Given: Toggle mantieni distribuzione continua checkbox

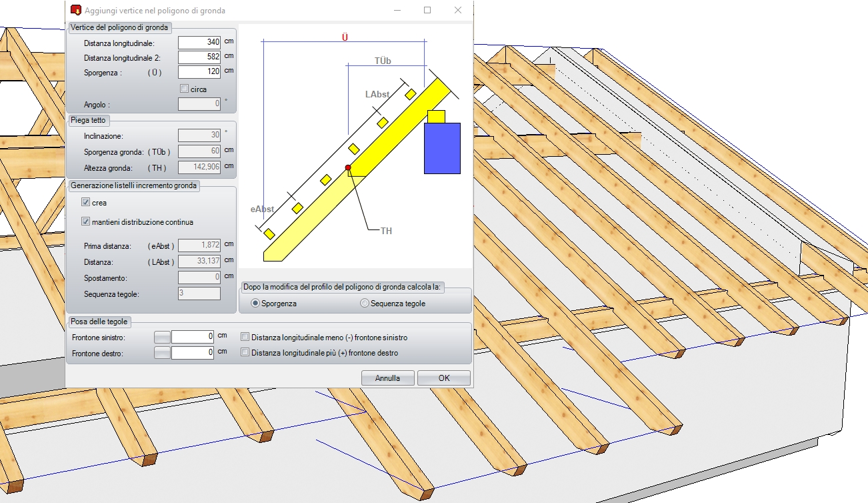Looking at the screenshot, I should [85, 221].
